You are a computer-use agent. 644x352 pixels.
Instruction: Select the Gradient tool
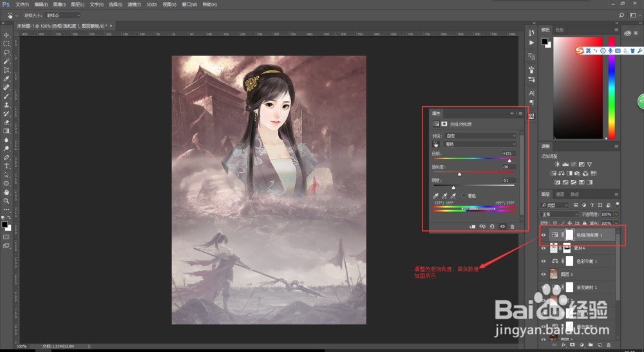(6, 131)
